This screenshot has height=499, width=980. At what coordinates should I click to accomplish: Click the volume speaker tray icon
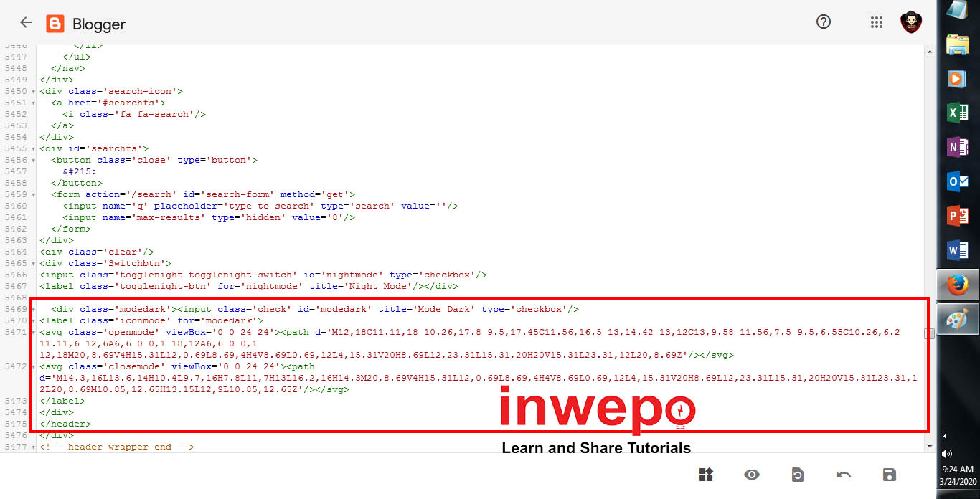[947, 453]
